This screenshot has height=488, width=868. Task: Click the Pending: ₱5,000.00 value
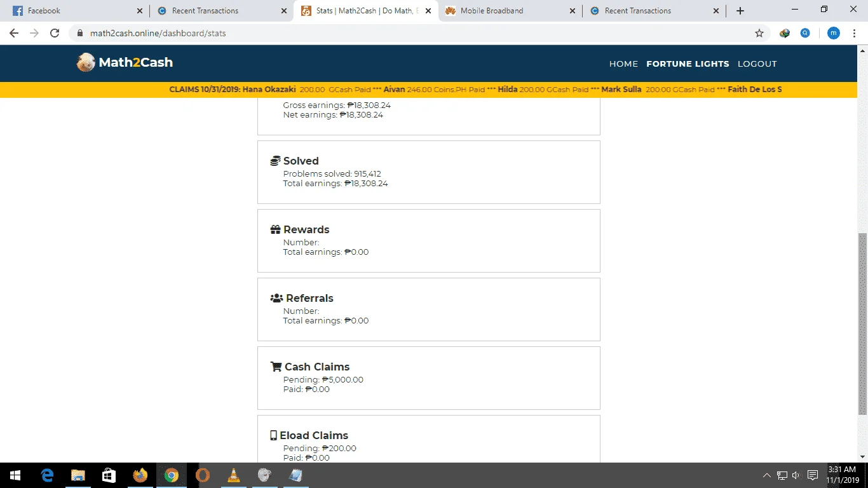[x=323, y=379]
